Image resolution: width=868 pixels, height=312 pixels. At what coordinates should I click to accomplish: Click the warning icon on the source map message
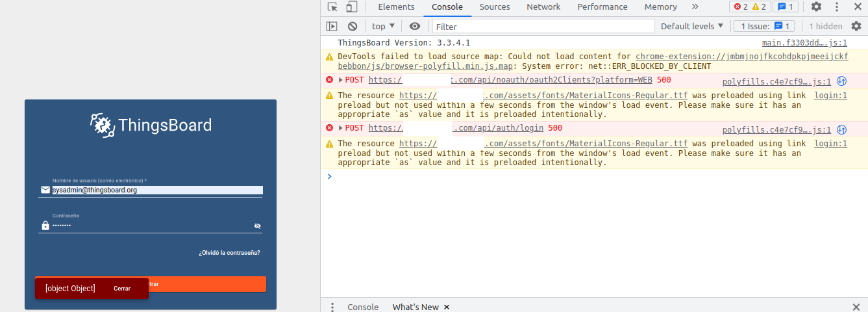[x=329, y=57]
